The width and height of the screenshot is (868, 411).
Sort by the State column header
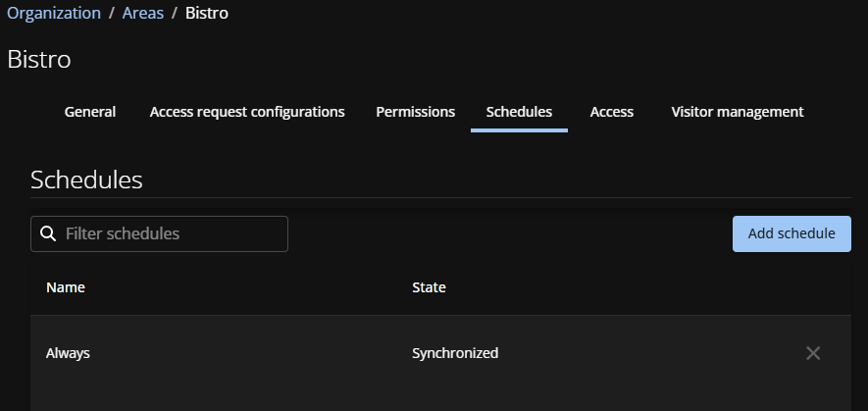click(x=429, y=287)
